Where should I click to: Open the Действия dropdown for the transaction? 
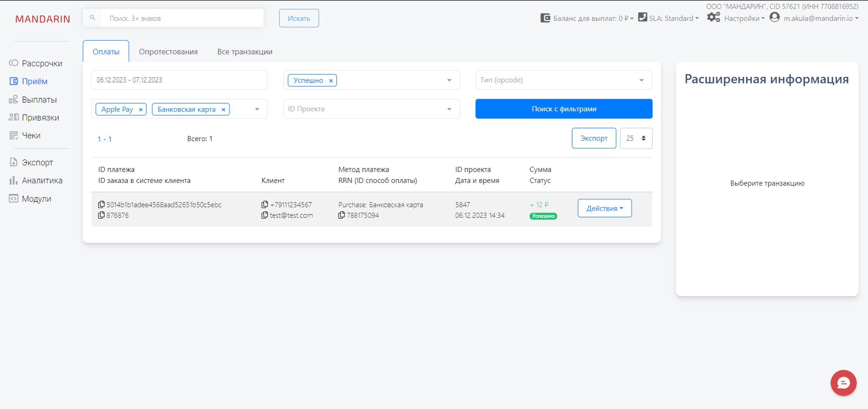[x=604, y=208]
